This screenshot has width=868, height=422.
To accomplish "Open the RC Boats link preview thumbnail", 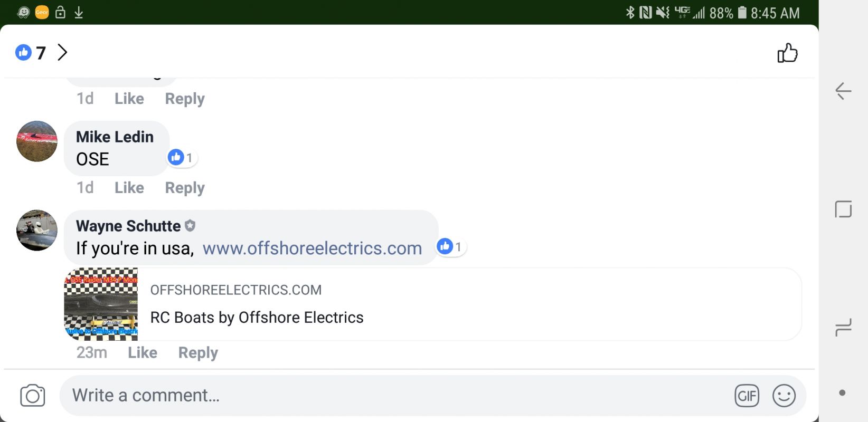I will click(101, 304).
